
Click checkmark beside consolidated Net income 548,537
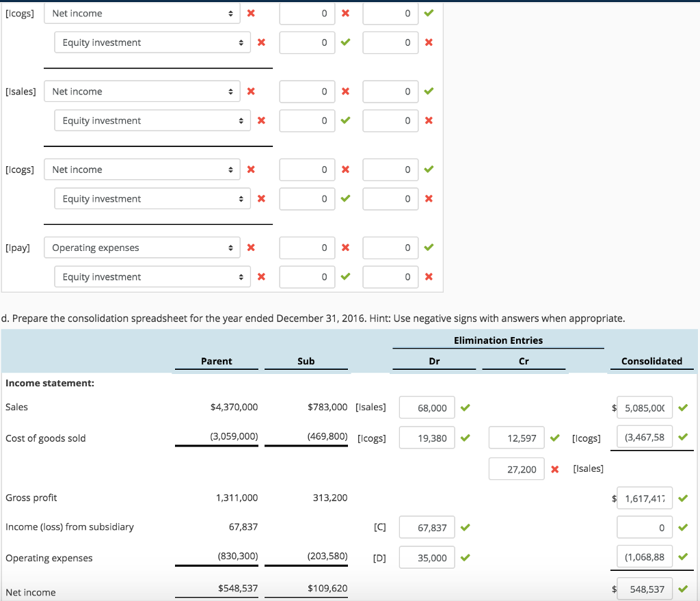coord(683,589)
